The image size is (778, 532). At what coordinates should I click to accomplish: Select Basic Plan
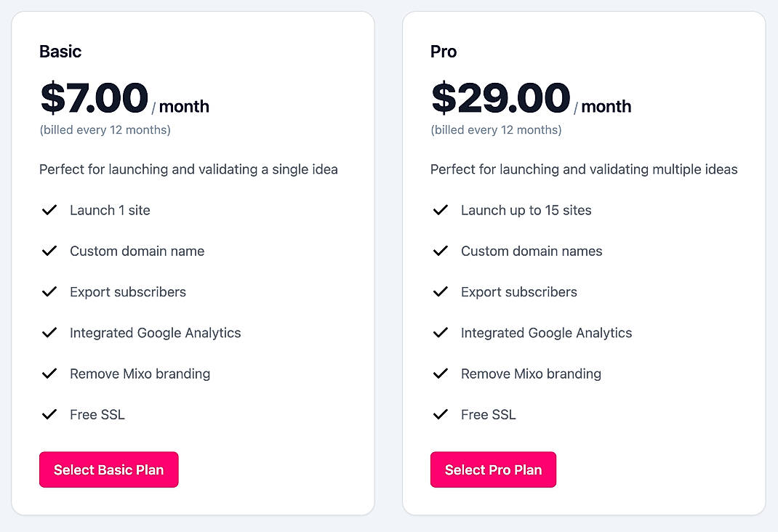(x=108, y=469)
